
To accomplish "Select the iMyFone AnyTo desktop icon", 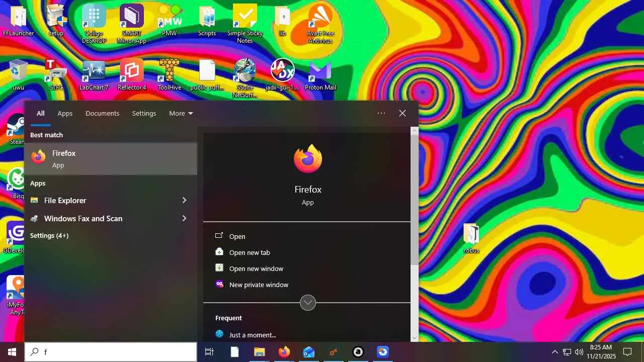I will pos(16,296).
